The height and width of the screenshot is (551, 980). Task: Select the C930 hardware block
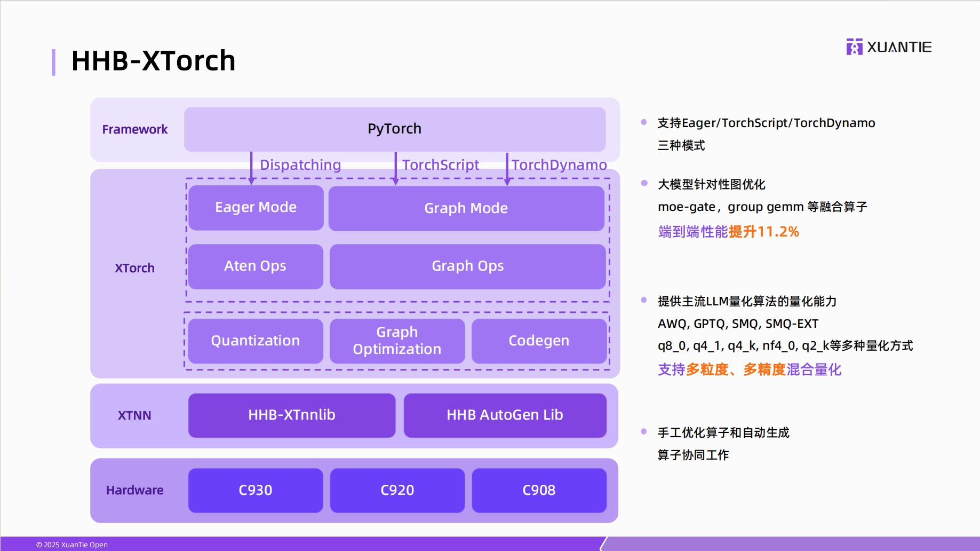coord(256,491)
